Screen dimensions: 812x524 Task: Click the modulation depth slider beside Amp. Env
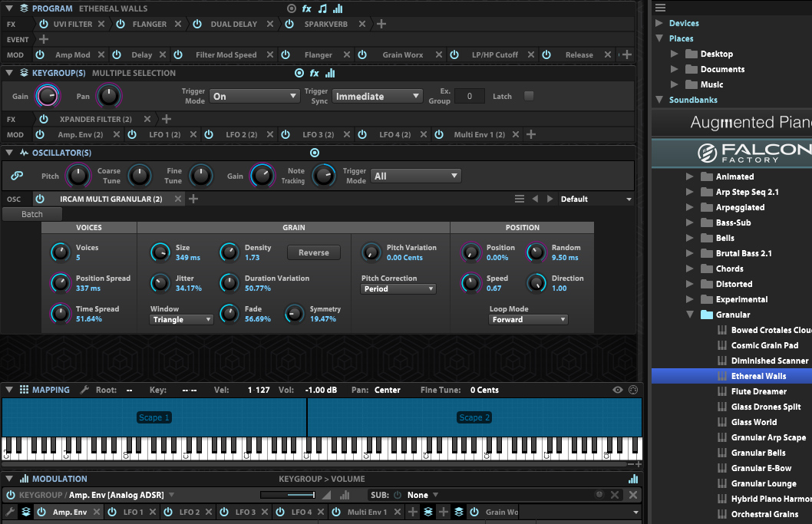(x=288, y=495)
